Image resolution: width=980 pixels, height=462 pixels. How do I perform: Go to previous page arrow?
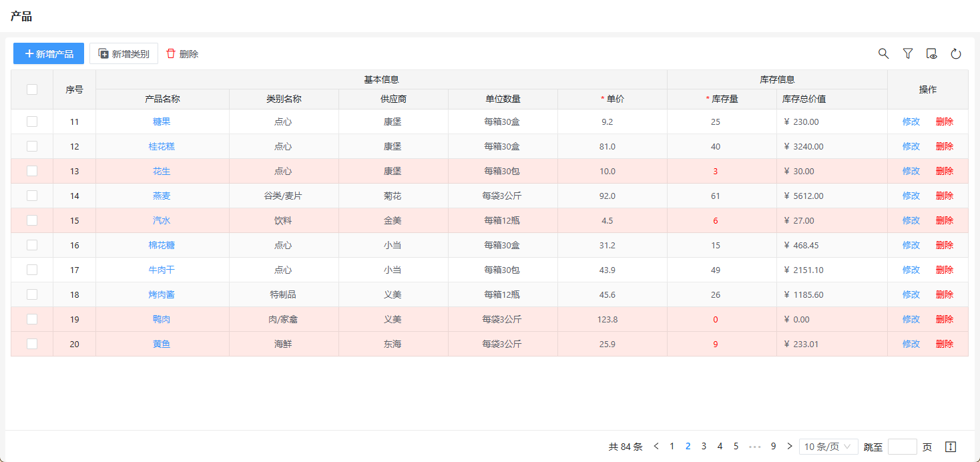click(656, 446)
